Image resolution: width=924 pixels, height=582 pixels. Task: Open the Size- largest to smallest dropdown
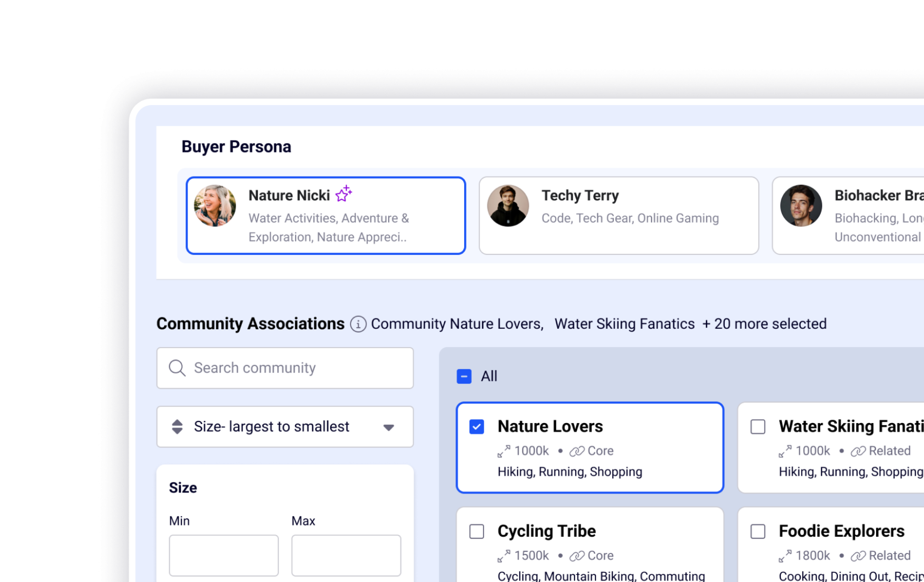pyautogui.click(x=285, y=427)
